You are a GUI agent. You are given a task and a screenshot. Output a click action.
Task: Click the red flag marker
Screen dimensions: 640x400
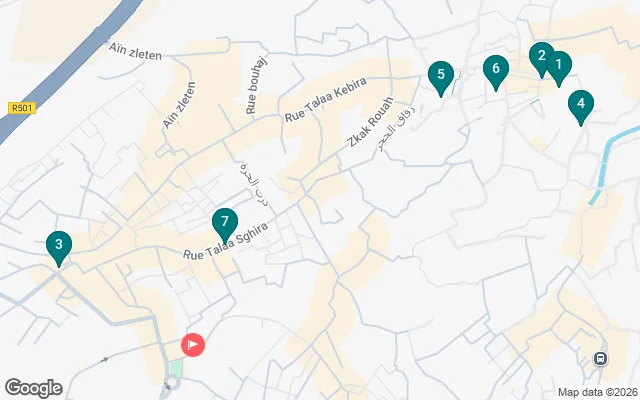coord(193,345)
